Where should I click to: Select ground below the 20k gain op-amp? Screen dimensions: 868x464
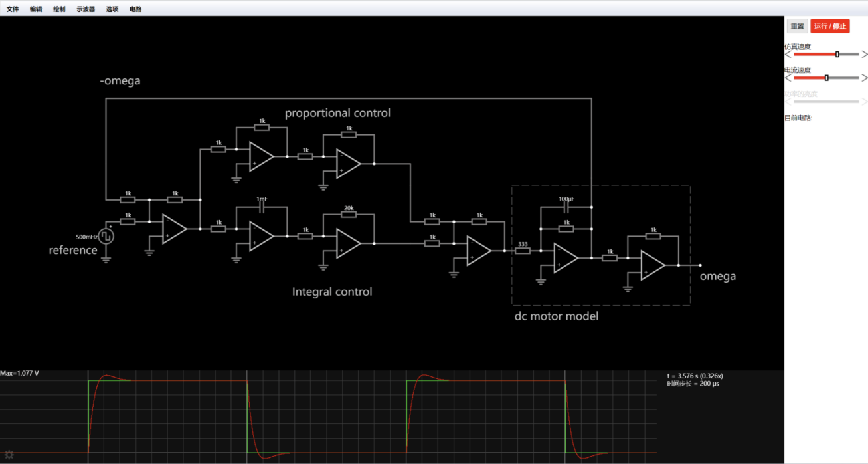coord(323,266)
